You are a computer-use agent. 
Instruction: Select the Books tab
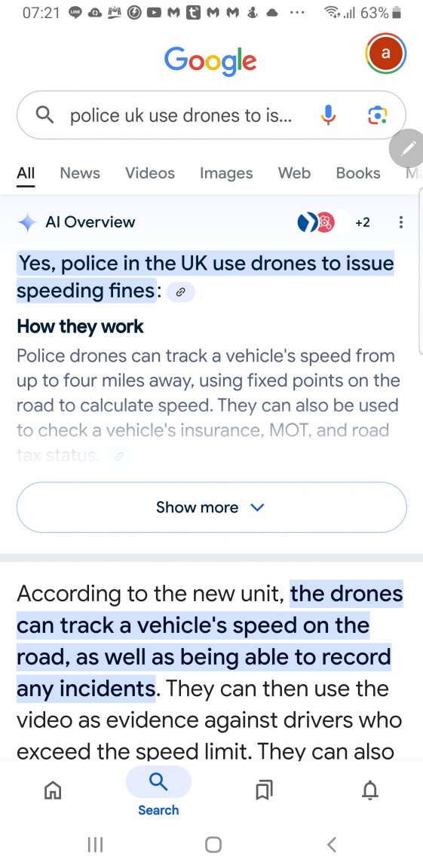pos(357,173)
